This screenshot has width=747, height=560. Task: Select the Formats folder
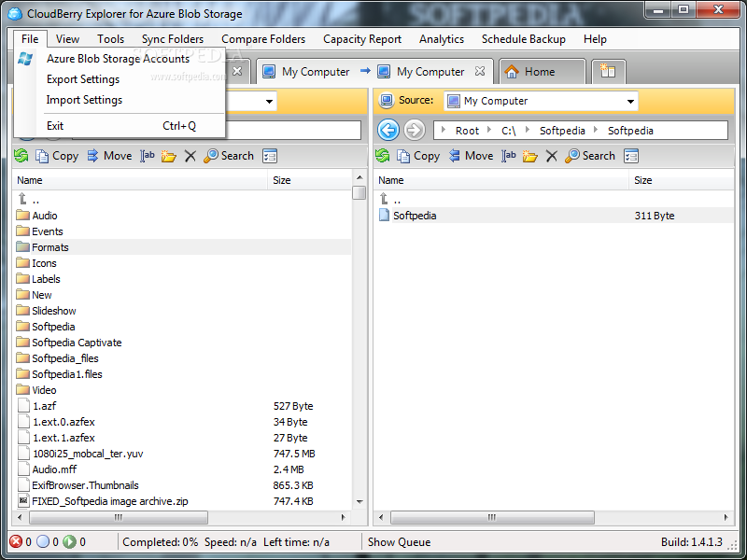[184, 247]
